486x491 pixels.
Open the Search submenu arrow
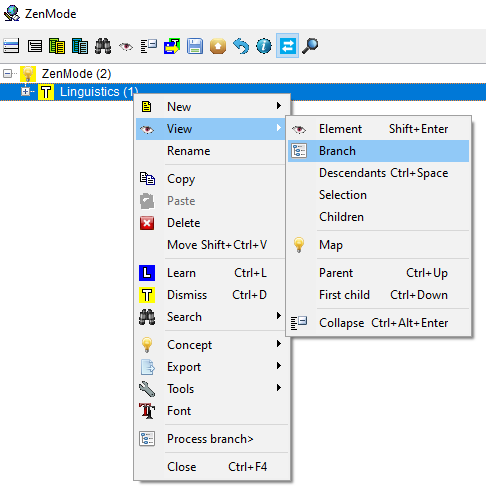279,316
